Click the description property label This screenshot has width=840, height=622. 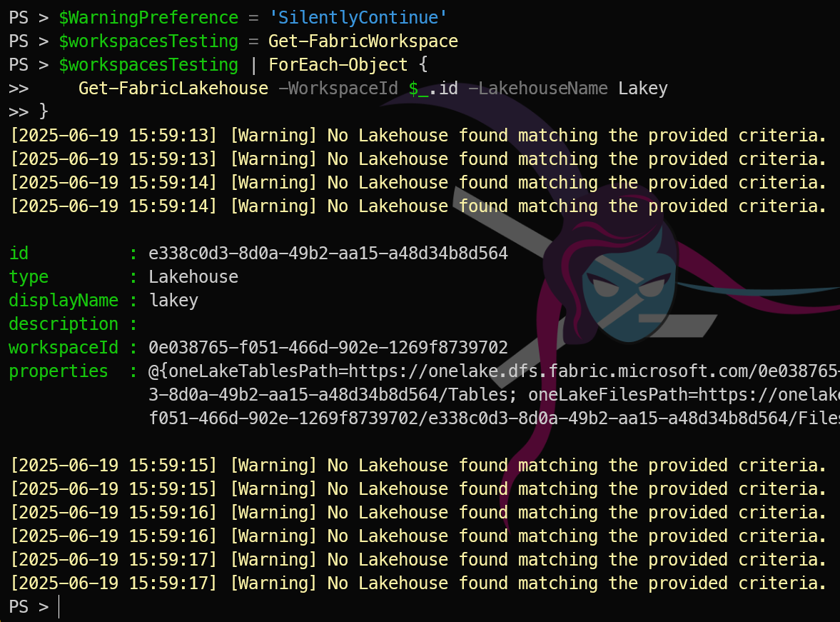pos(64,324)
